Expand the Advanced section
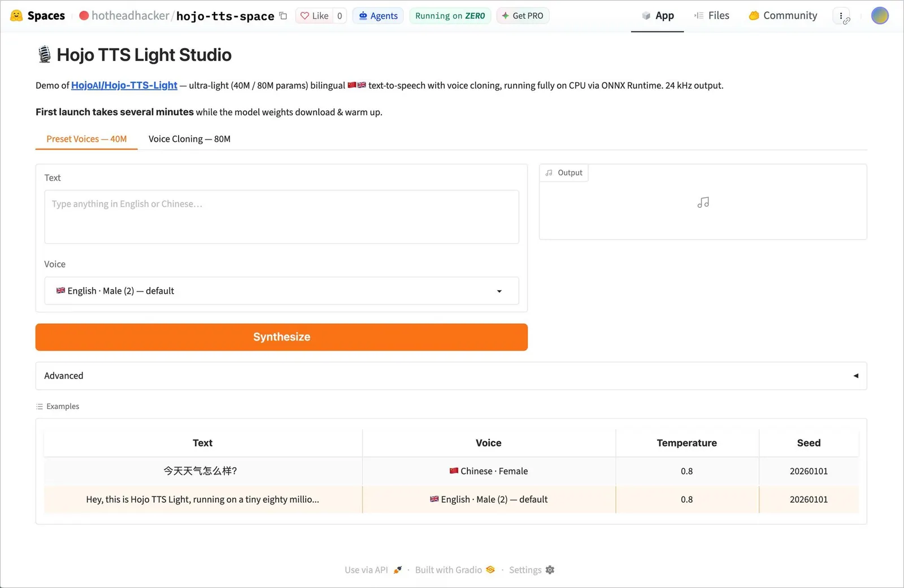This screenshot has width=904, height=588. (x=451, y=376)
